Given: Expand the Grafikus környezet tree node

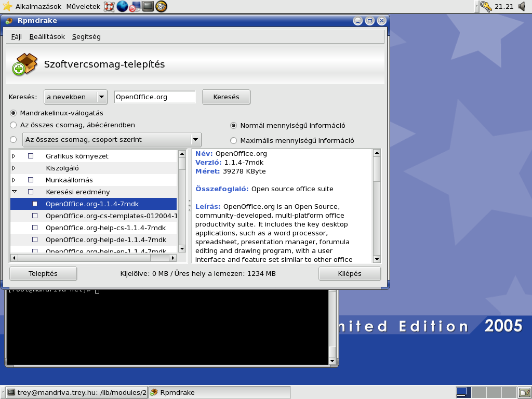Looking at the screenshot, I should coord(14,156).
